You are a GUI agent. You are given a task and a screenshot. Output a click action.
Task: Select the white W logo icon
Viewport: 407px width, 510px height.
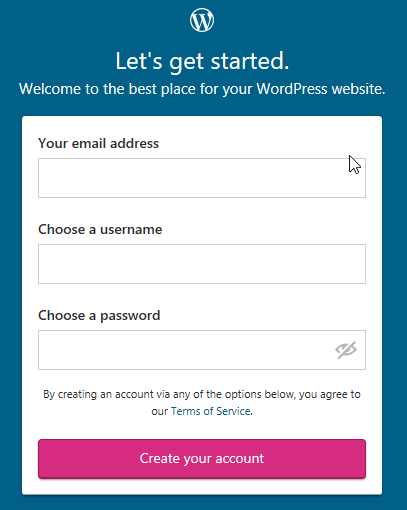(x=202, y=20)
